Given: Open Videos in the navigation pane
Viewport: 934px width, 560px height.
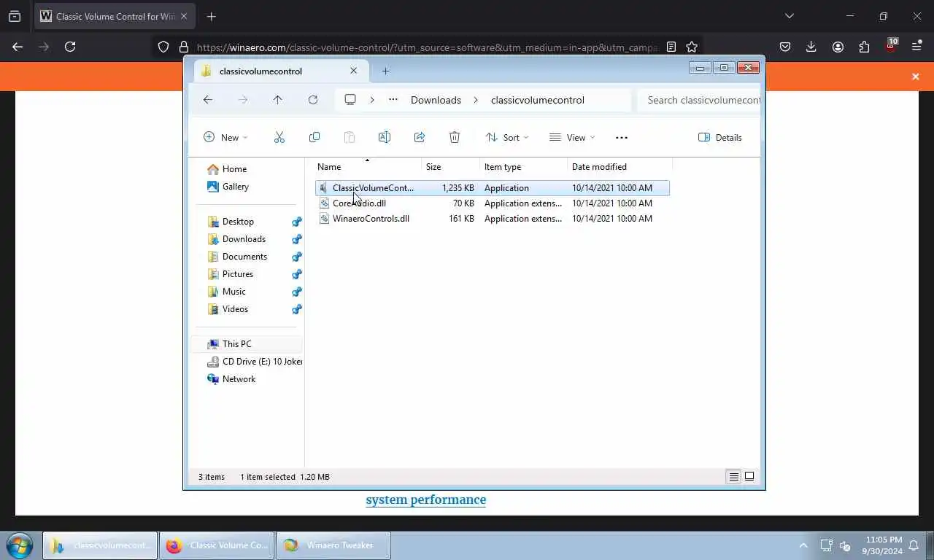Looking at the screenshot, I should point(235,308).
